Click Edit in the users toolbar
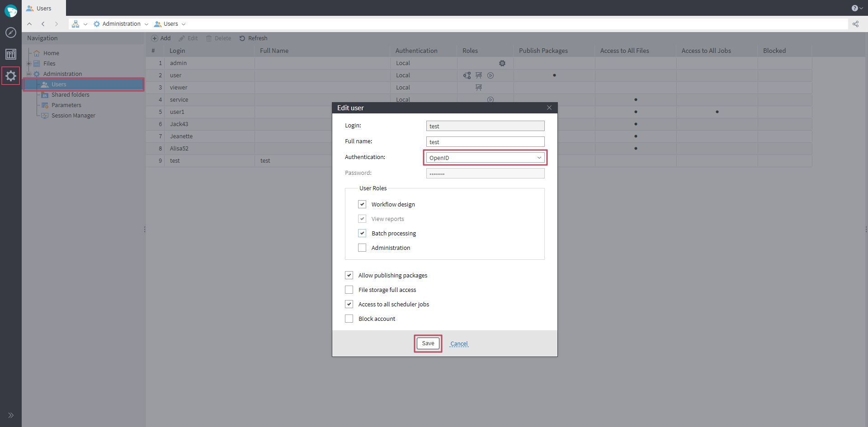This screenshot has width=868, height=427. point(189,38)
